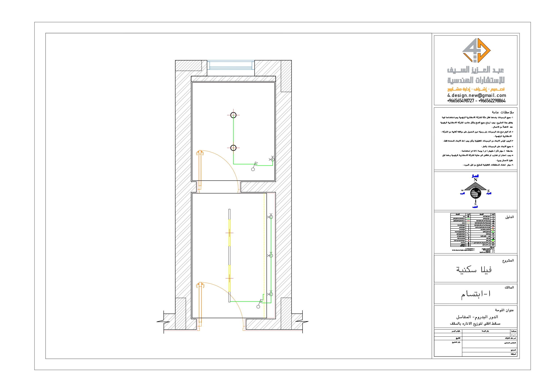Click the title line 'الدور البدروم- المغاسل'
Screen dimensions: 555x392
477,317
